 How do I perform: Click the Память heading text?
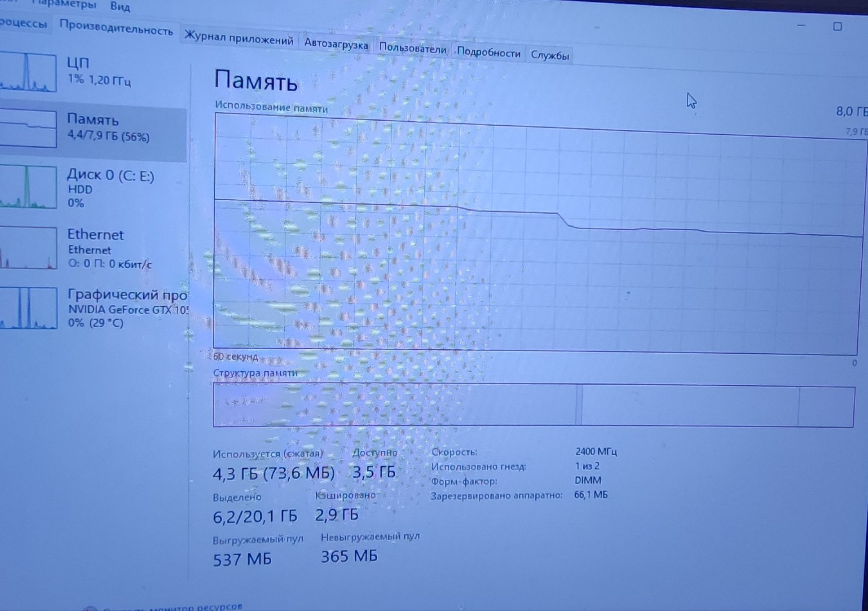pos(256,81)
